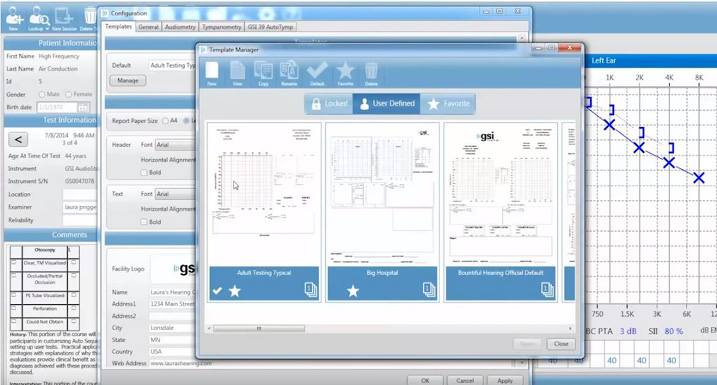Check the Could Not Obtain left checkbox
This screenshot has height=385, width=717.
coord(14,321)
